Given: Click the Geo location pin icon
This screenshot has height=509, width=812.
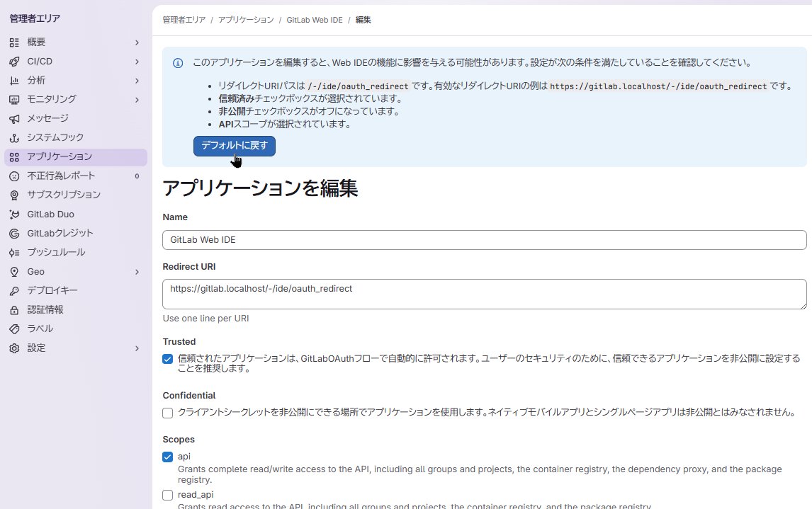Looking at the screenshot, I should (14, 272).
